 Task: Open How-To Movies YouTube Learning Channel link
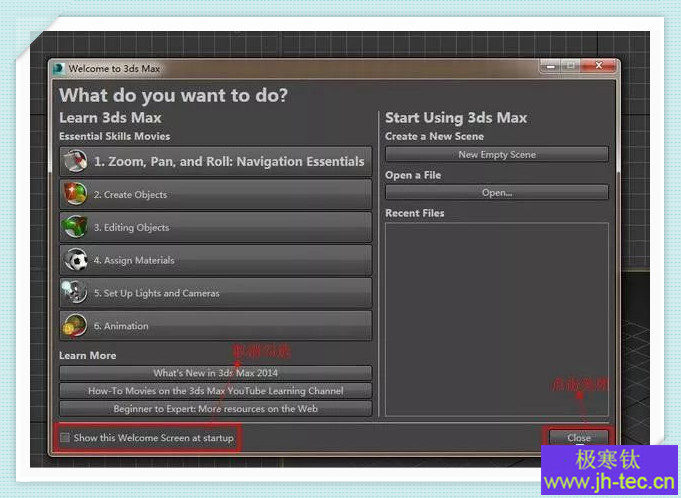215,391
